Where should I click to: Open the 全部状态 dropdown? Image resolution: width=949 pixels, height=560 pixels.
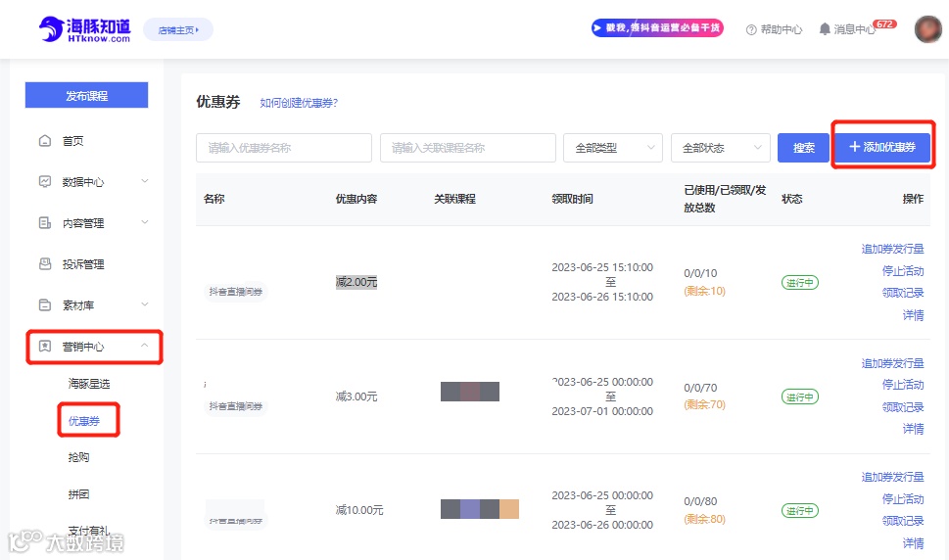click(x=720, y=148)
